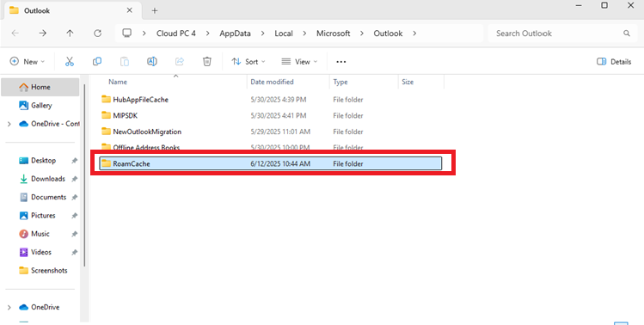Open the View dropdown menu
644x325 pixels.
point(299,62)
